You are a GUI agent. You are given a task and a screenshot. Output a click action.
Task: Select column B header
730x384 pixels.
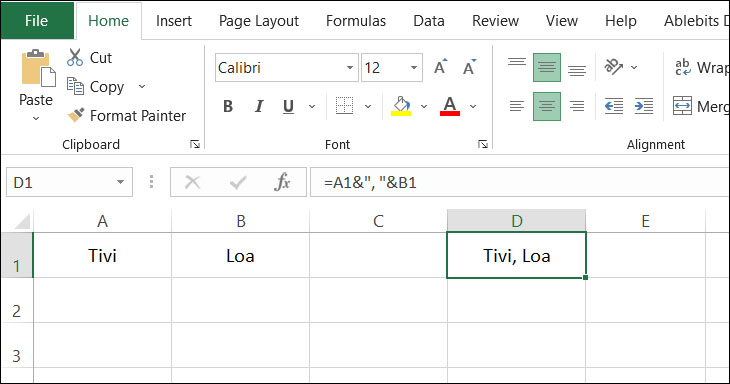240,221
